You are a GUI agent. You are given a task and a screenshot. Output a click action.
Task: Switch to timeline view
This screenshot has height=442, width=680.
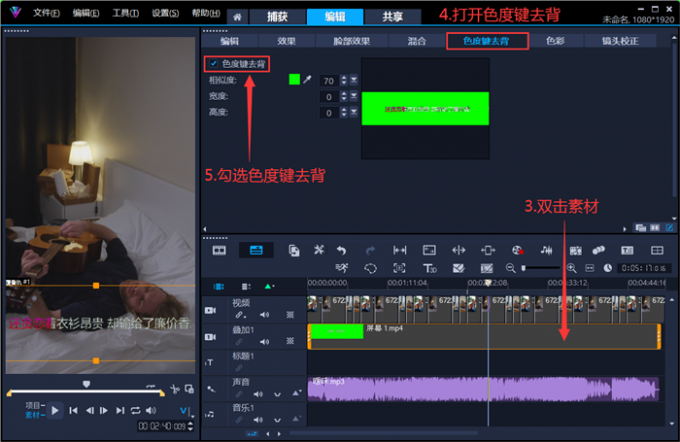(256, 250)
